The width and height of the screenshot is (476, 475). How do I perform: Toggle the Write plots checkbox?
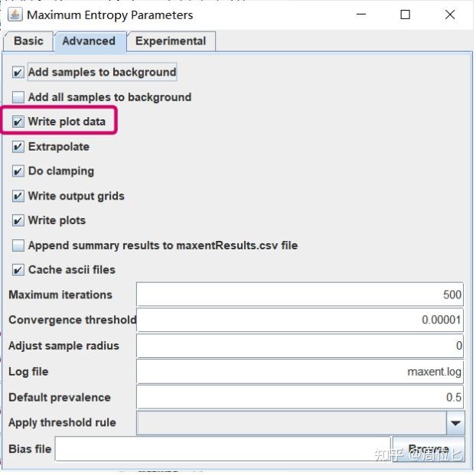click(18, 220)
